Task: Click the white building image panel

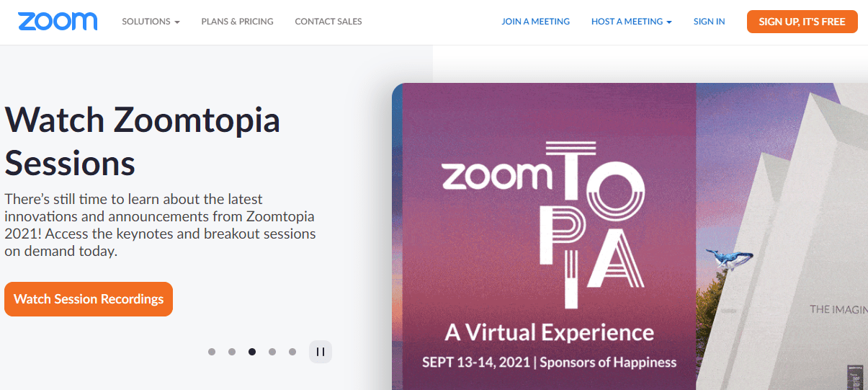Action: click(782, 236)
